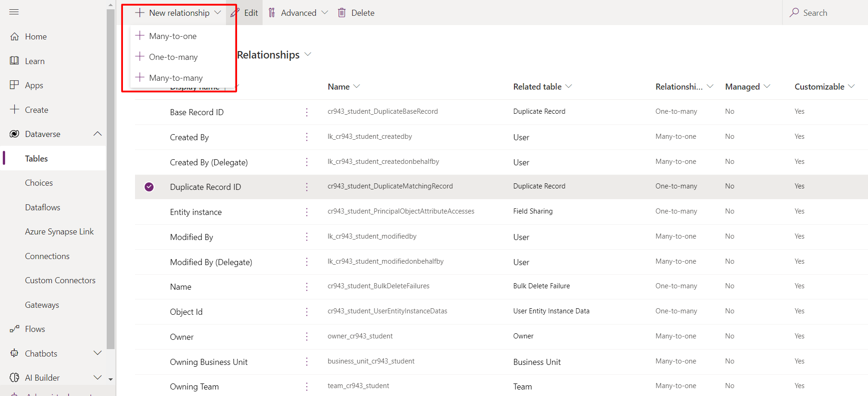This screenshot has width=868, height=396.
Task: Click the Edit pencil icon
Action: click(235, 13)
